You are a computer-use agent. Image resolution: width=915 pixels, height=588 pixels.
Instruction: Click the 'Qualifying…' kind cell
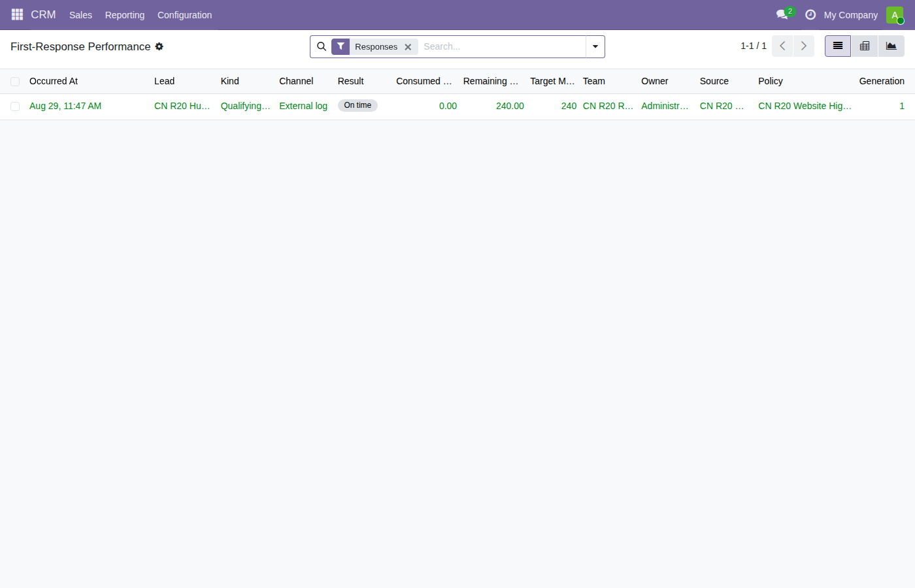(245, 106)
